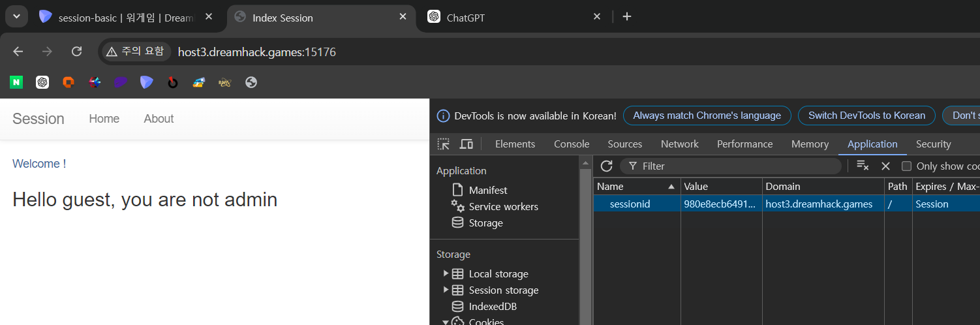
Task: Open the ChatGPT bookmark icon
Action: (42, 82)
